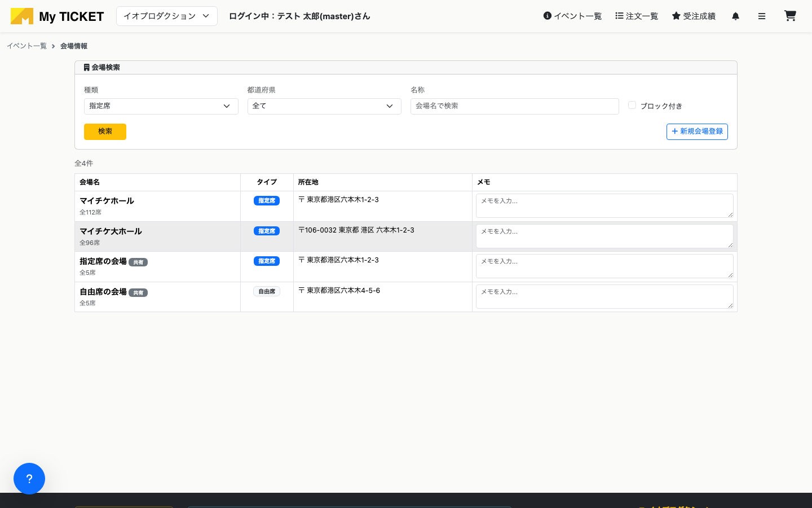Viewport: 812px width, 508px height.
Task: Click the 自由席 type badge
Action: pos(267,292)
